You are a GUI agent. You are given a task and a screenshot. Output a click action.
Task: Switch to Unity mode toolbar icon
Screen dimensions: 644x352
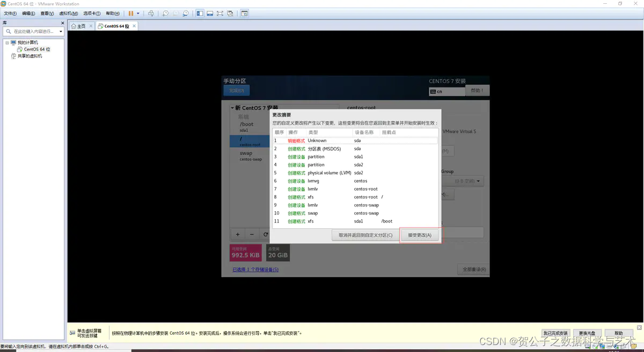click(x=230, y=13)
